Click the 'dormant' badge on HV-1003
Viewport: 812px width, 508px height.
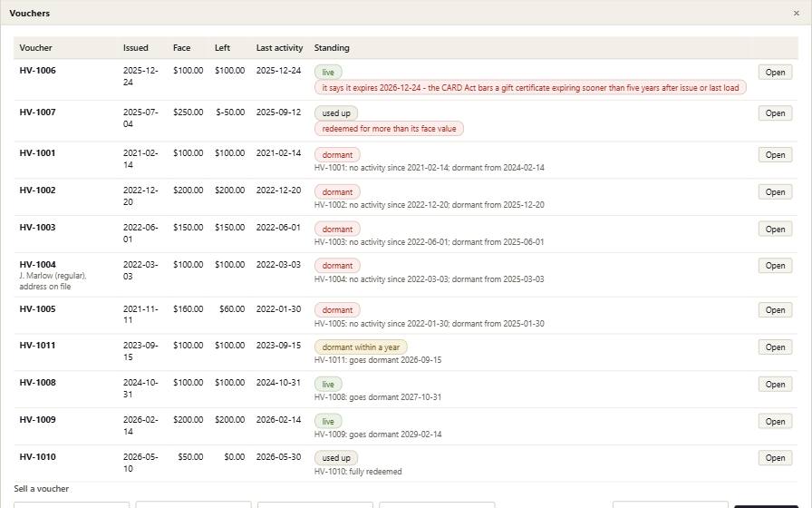(x=337, y=230)
